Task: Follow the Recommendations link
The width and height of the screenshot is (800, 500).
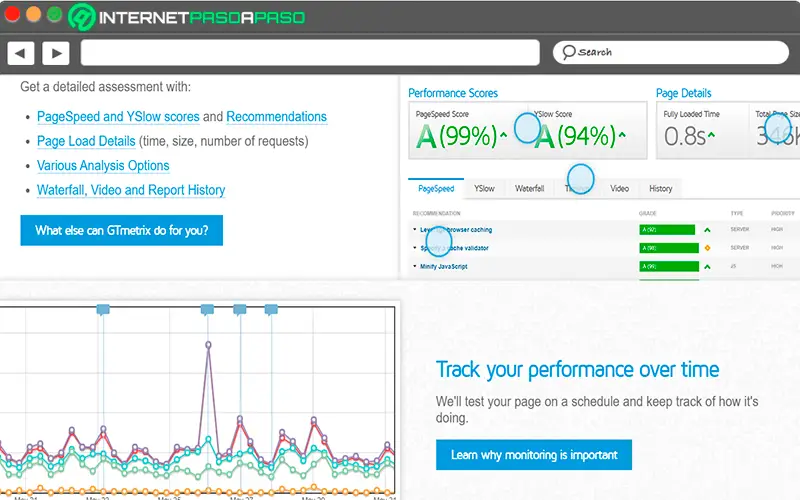Action: pyautogui.click(x=277, y=117)
